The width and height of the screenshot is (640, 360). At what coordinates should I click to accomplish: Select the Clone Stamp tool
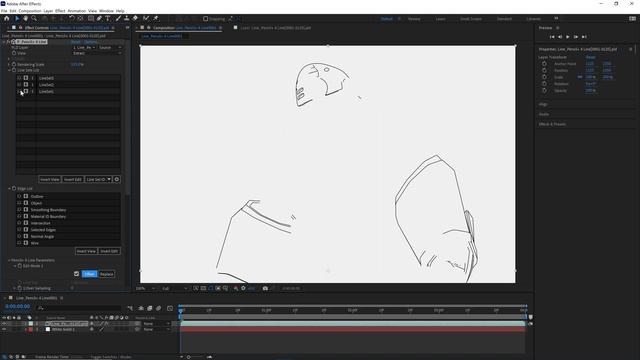tap(127, 18)
